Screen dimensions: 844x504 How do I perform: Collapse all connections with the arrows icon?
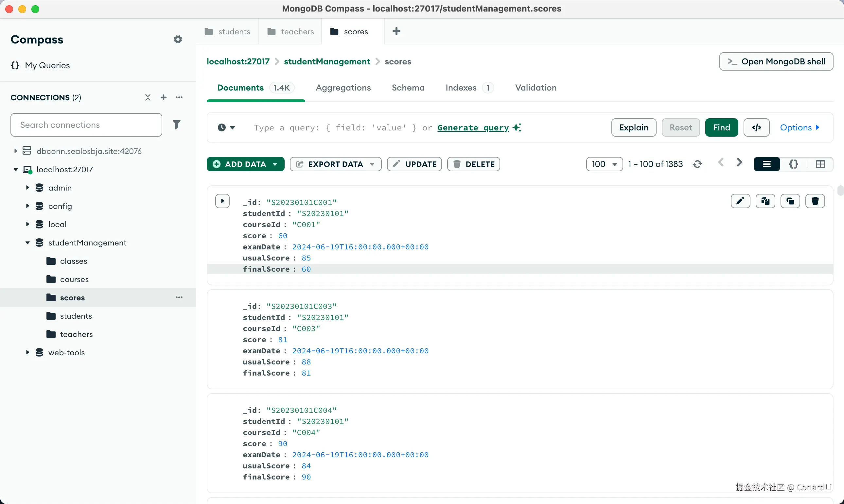[148, 97]
